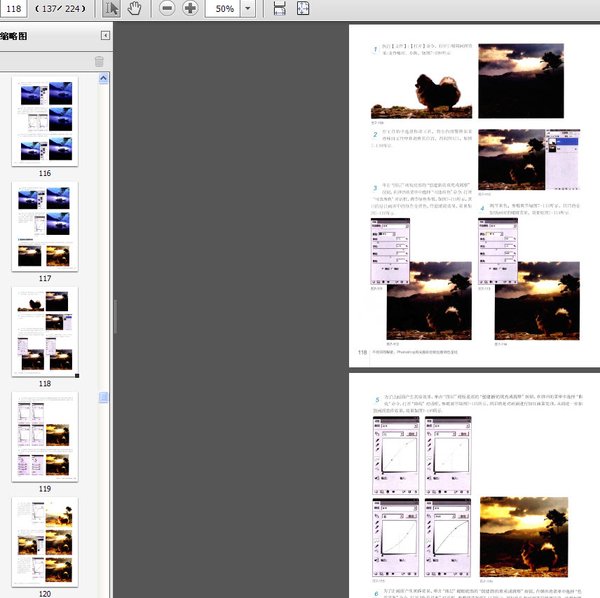Image resolution: width=600 pixels, height=598 pixels.
Task: Click the panel splitter handle
Action: pyautogui.click(x=115, y=317)
